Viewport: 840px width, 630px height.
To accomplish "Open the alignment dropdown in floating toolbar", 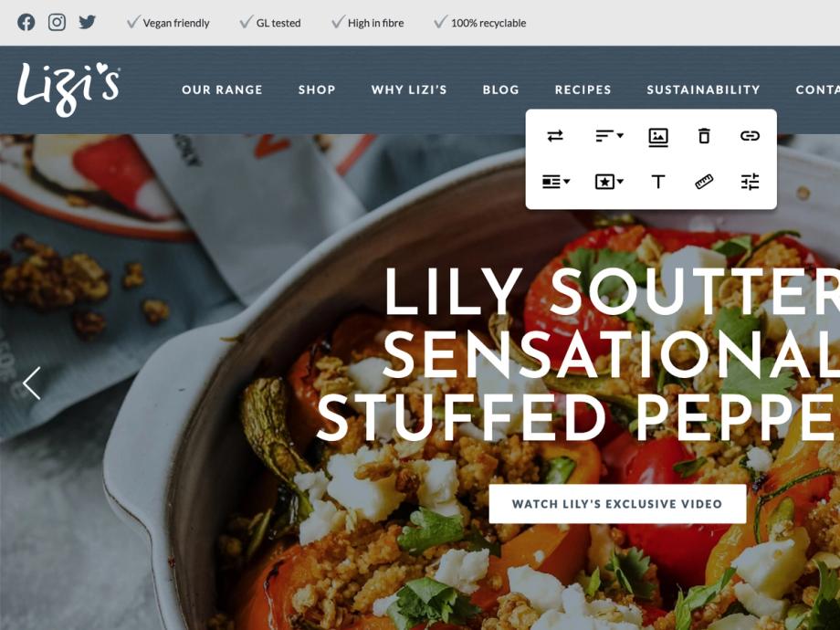I will (x=609, y=136).
